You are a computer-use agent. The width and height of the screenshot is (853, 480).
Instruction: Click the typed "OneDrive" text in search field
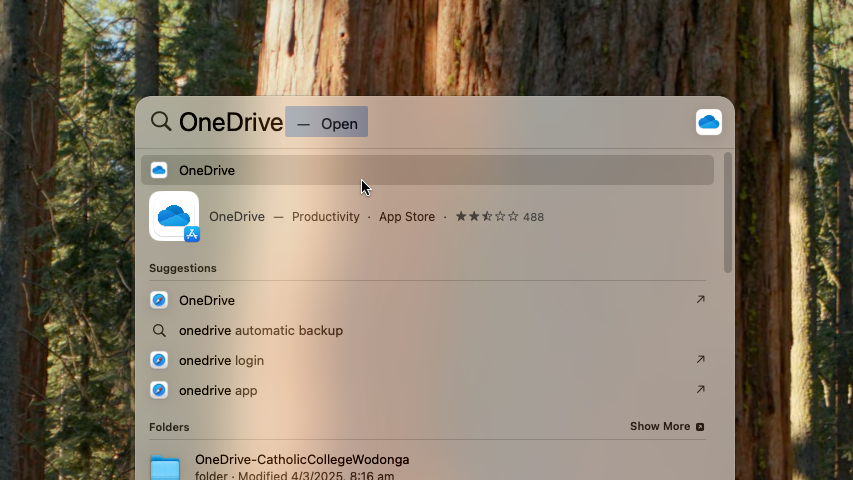[x=231, y=122]
